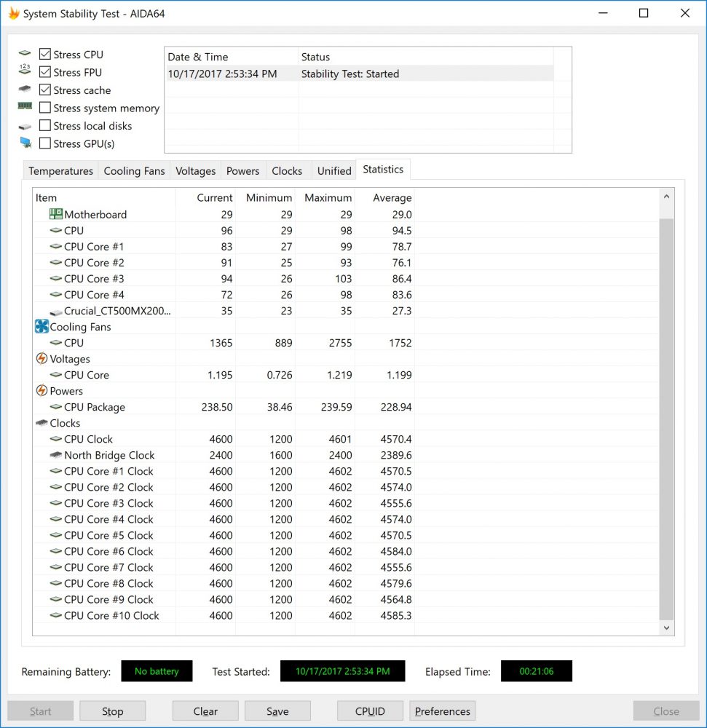Click the statistics list scroll down arrow
This screenshot has height=728, width=707.
click(x=667, y=628)
